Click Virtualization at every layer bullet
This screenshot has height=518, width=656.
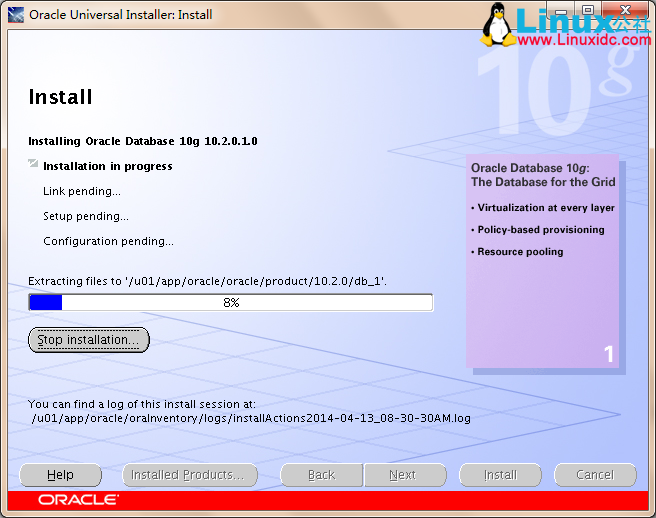tap(543, 208)
